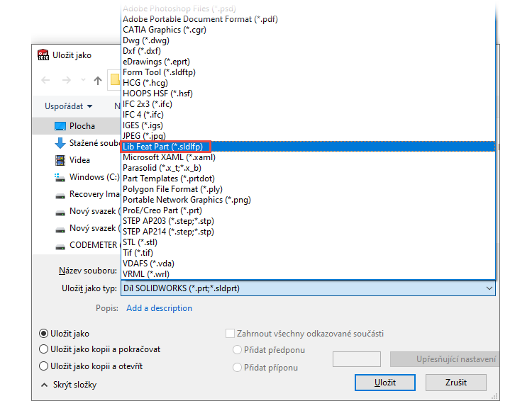The width and height of the screenshot is (532, 401).
Task: Click the blue download arrow icon
Action: click(x=60, y=143)
